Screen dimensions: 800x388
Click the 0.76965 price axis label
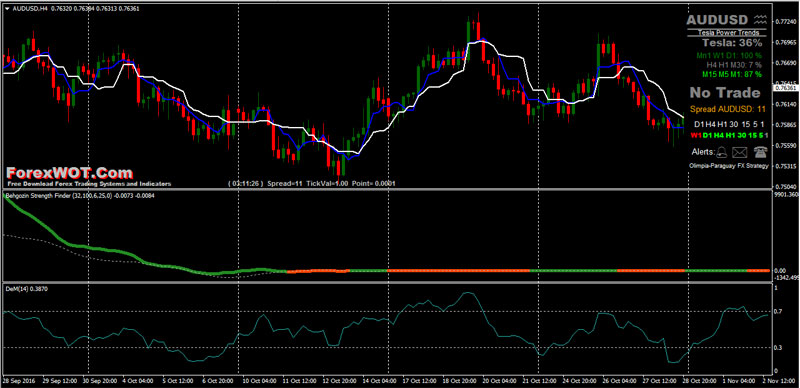pyautogui.click(x=786, y=42)
